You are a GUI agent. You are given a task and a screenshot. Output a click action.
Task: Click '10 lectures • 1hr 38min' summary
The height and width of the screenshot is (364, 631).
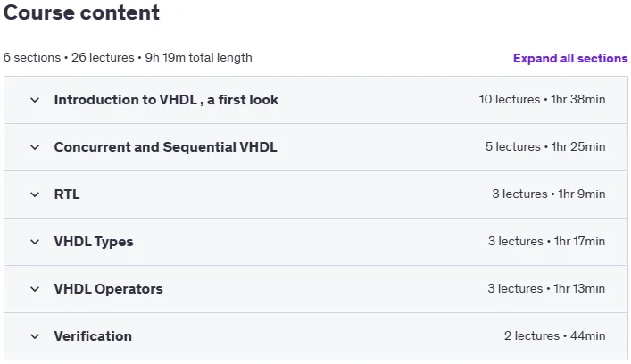(542, 99)
